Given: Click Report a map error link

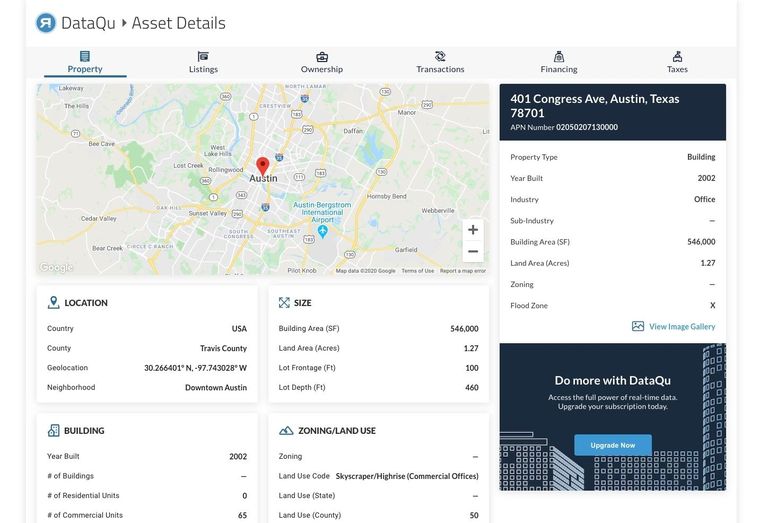Looking at the screenshot, I should 462,271.
